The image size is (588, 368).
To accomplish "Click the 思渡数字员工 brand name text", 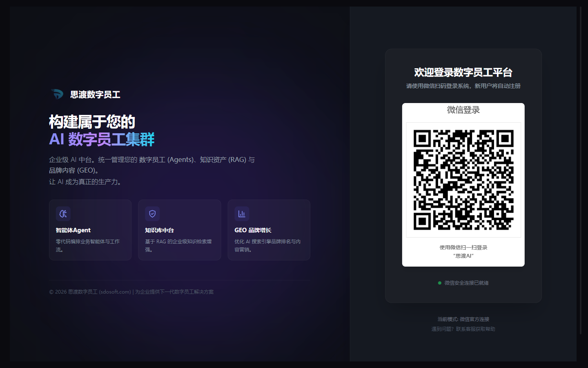I will [95, 95].
